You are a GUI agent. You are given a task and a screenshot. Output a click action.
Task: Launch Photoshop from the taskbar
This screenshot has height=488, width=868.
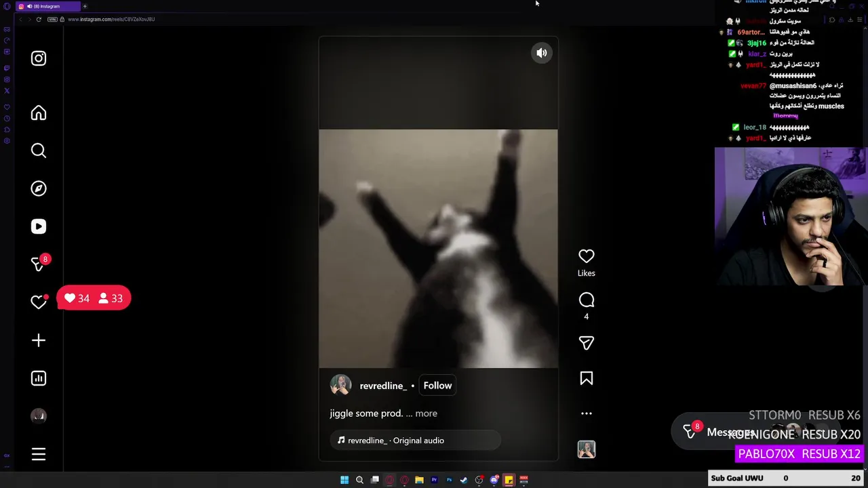coord(449,480)
